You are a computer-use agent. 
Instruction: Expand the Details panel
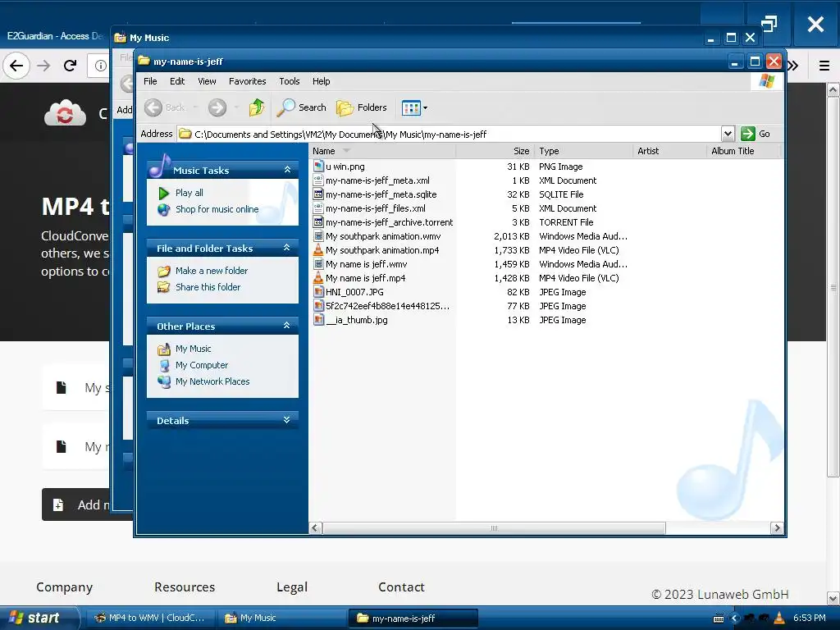[x=287, y=420]
